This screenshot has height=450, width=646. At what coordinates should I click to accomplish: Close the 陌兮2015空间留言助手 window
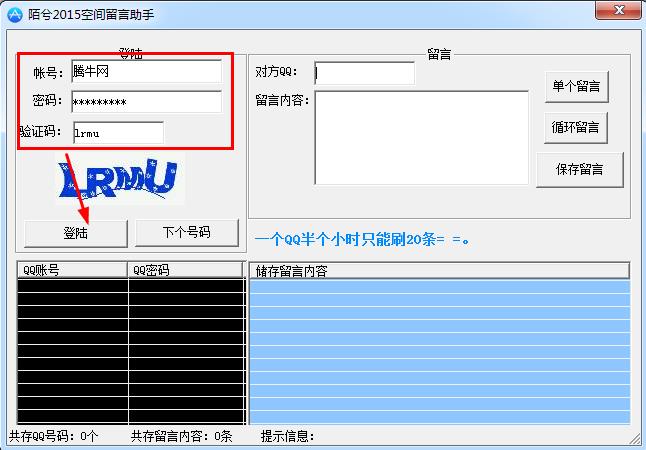(x=617, y=11)
